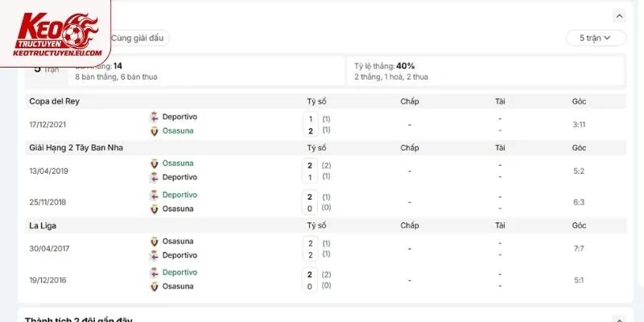Select the La Liga league header
Image resolution: width=644 pixels, height=322 pixels.
pyautogui.click(x=43, y=225)
